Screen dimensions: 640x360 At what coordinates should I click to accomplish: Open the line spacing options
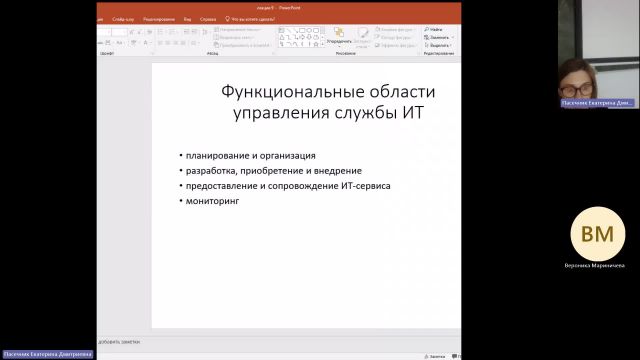205,32
